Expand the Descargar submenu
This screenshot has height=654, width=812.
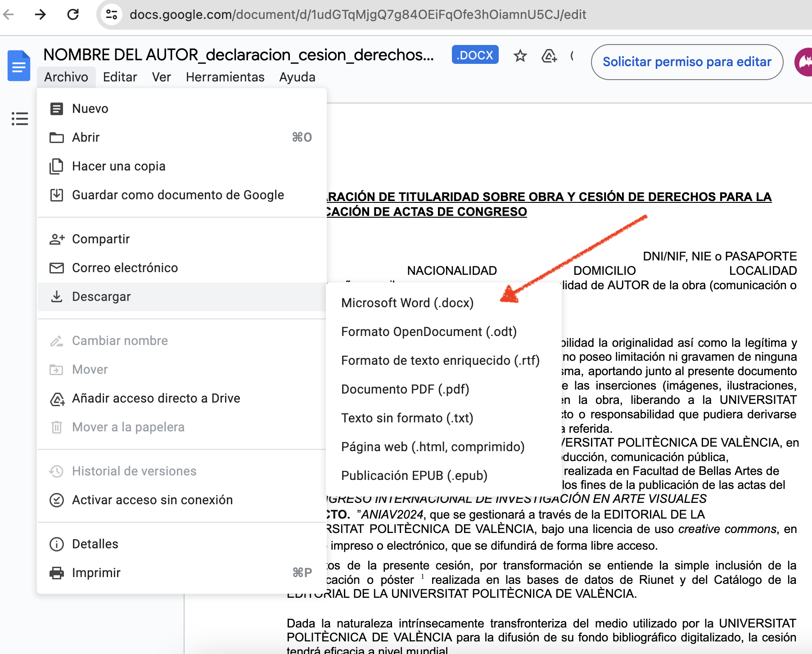click(182, 297)
